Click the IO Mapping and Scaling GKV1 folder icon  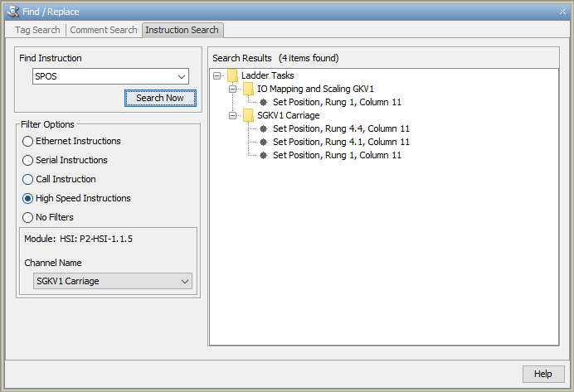[248, 89]
